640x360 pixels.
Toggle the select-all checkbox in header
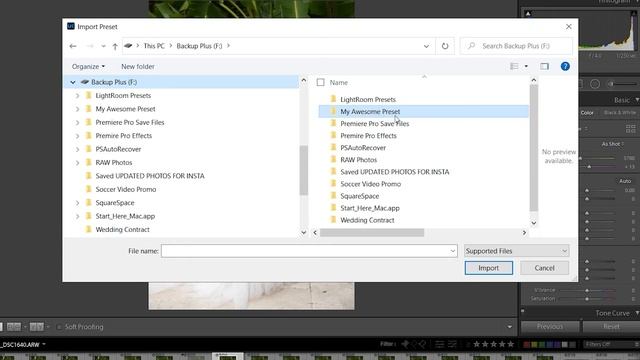pyautogui.click(x=320, y=82)
